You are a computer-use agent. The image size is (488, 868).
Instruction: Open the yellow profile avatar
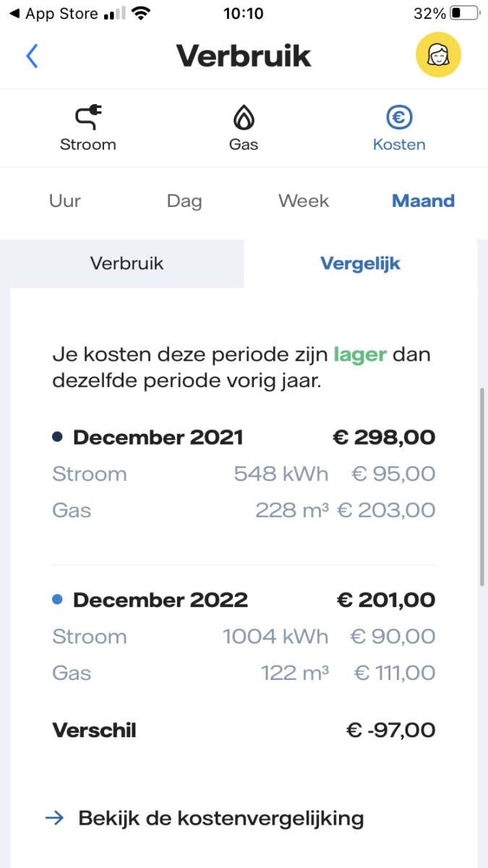[438, 55]
